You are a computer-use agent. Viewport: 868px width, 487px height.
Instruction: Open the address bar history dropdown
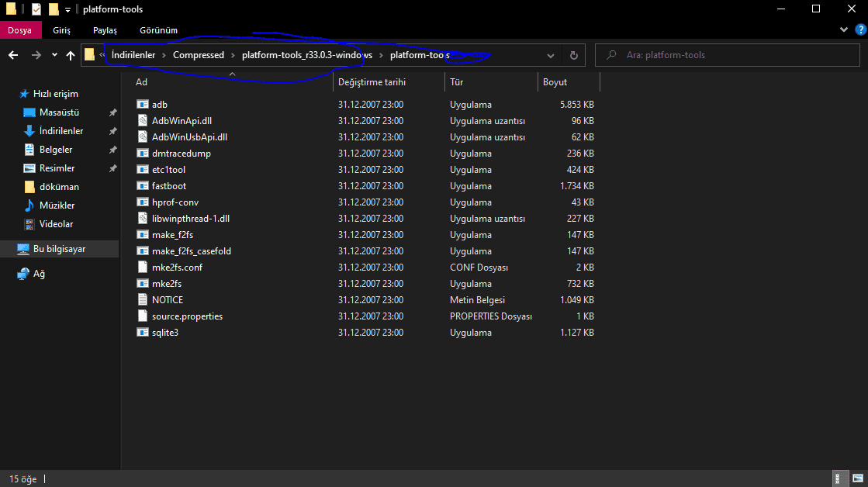point(550,55)
